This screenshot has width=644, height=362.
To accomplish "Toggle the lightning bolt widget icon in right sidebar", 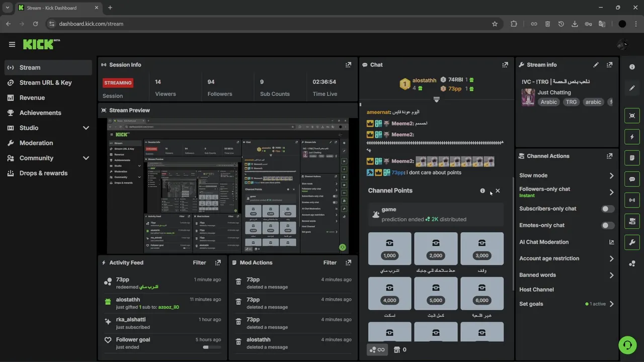I will (632, 137).
